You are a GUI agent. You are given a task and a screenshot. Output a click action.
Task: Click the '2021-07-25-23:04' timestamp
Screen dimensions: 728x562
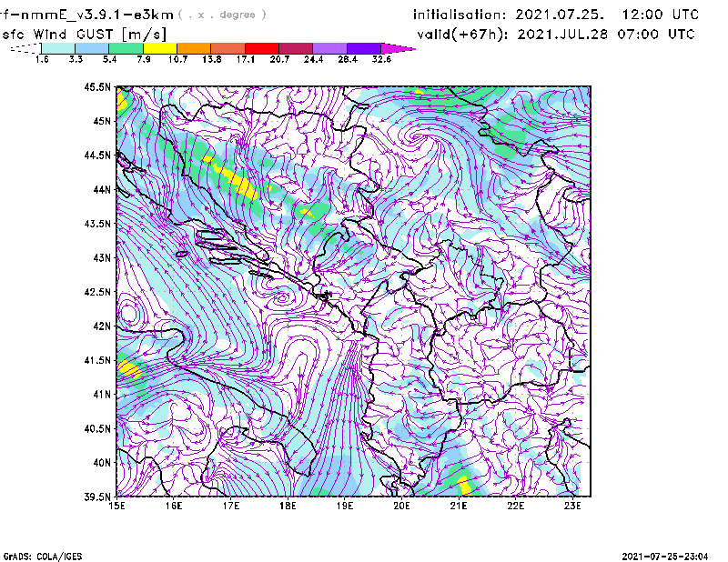[665, 556]
